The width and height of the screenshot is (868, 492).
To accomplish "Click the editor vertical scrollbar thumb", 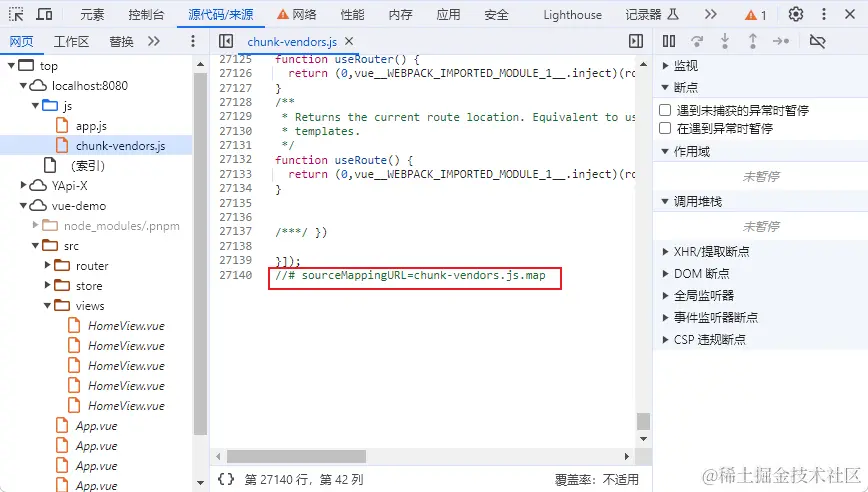I will coord(643,421).
